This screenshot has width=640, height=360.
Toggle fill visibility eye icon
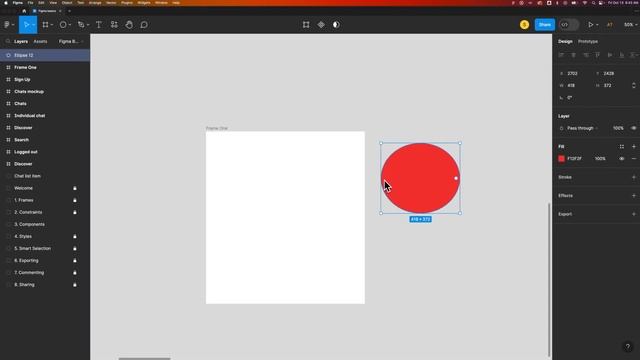click(622, 159)
